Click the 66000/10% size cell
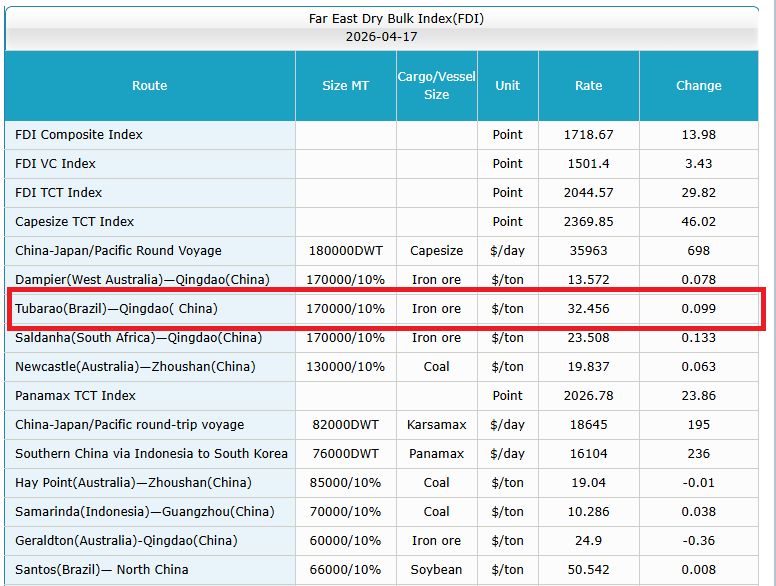The image size is (776, 586). pyautogui.click(x=345, y=570)
